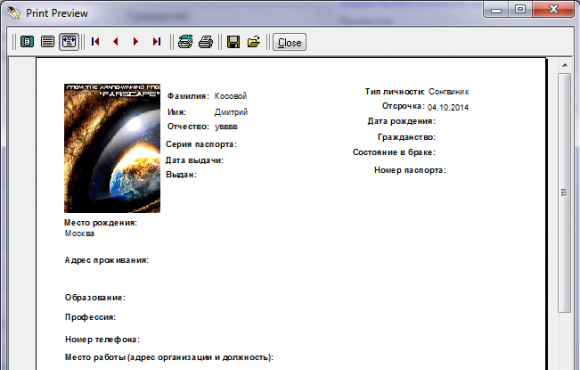Screen dimensions: 580x370
Task: Click the Farscape photo in the report
Action: (x=112, y=148)
